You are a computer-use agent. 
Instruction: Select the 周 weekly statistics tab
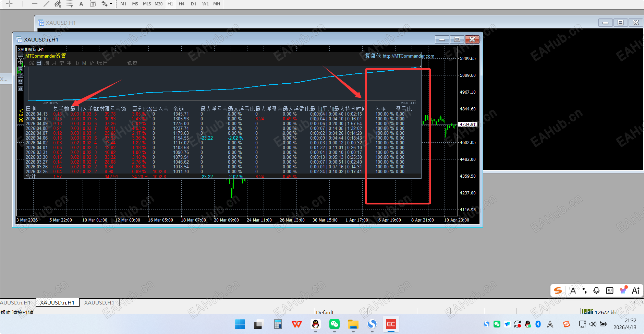(x=47, y=63)
